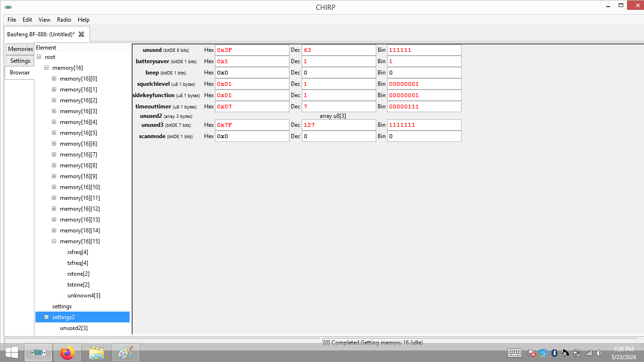The height and width of the screenshot is (362, 644).
Task: Select unused2[3] tree item
Action: (74, 328)
